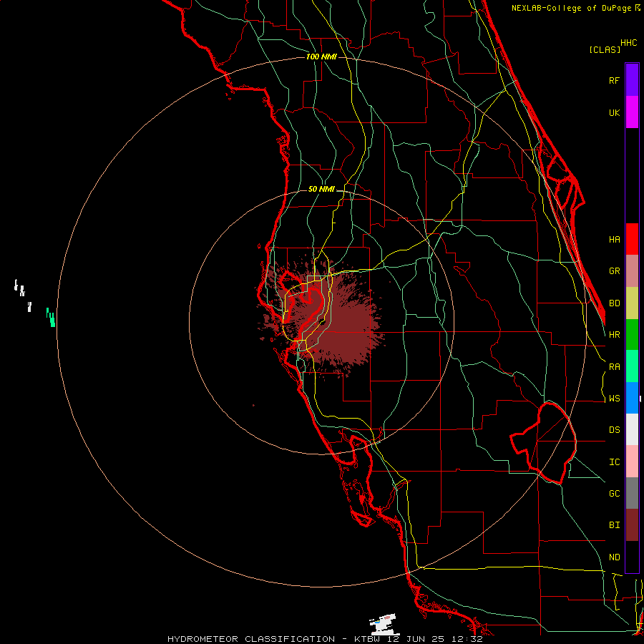The width and height of the screenshot is (644, 644).
Task: Click the '[CLAS]' units label
Action: 605,49
